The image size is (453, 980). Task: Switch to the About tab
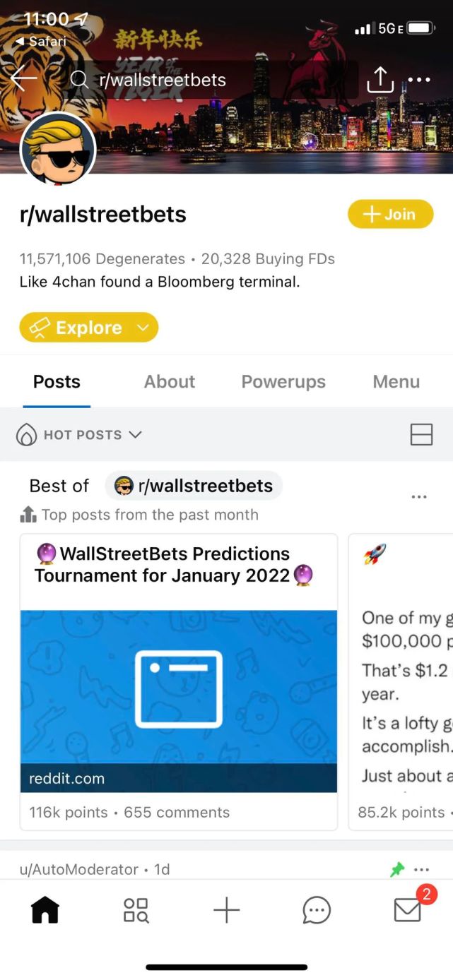(x=169, y=382)
